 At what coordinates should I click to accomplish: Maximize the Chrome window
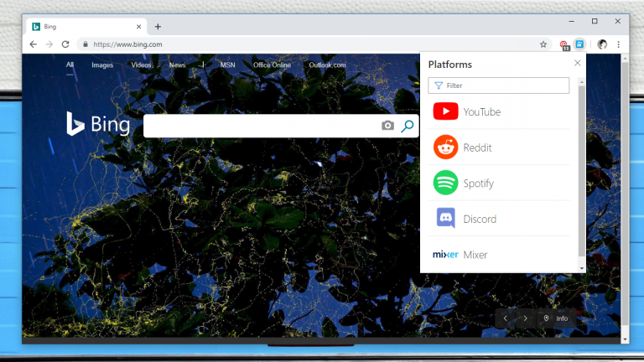click(595, 21)
